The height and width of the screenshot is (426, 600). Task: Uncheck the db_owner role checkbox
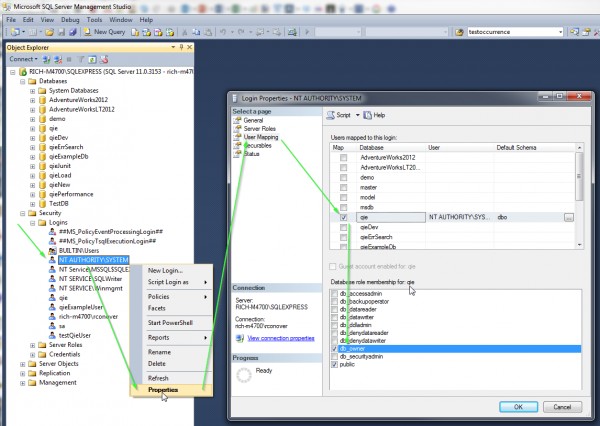(x=334, y=349)
